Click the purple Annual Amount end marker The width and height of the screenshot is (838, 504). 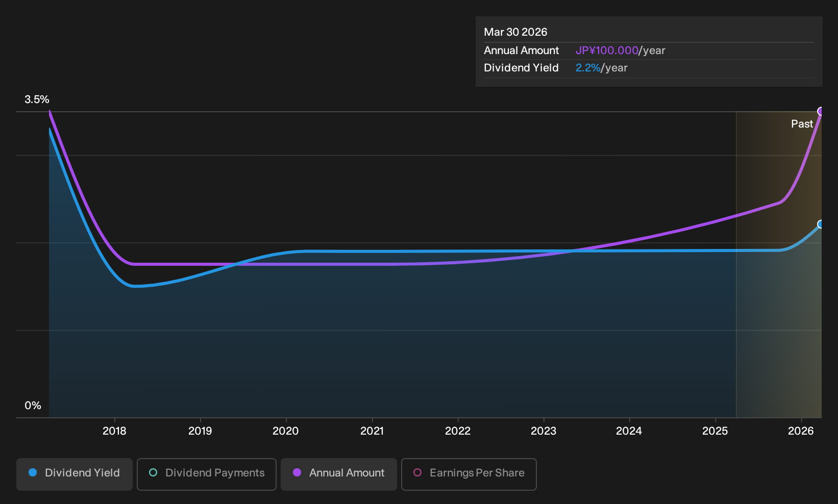coord(821,111)
